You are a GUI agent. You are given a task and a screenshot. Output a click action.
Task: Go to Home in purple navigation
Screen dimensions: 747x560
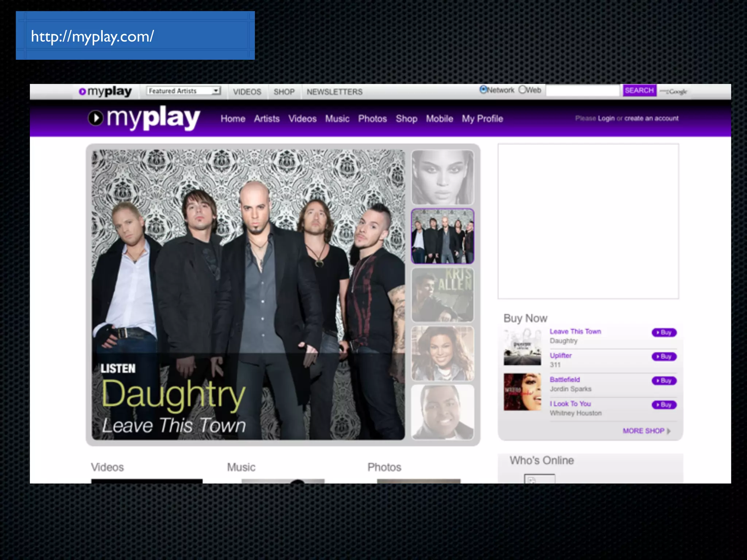tap(233, 119)
